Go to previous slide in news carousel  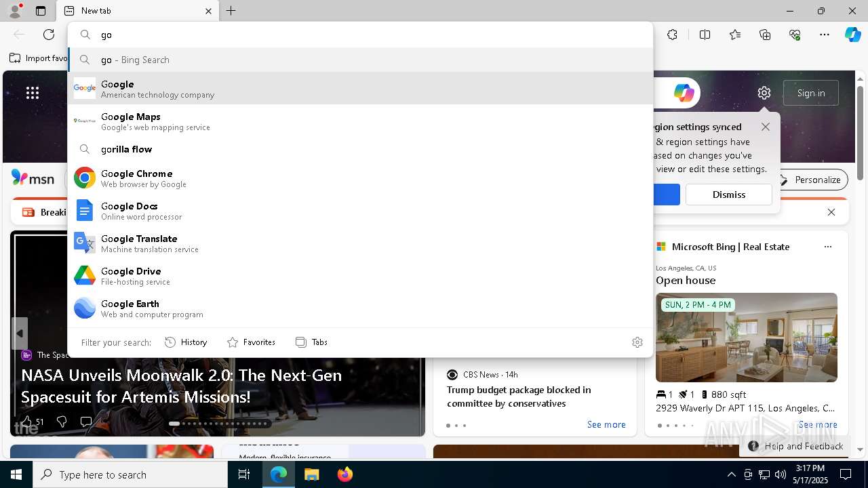[x=20, y=333]
